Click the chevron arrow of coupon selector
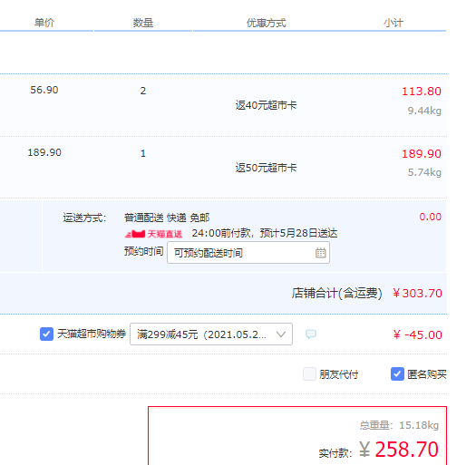 281,334
